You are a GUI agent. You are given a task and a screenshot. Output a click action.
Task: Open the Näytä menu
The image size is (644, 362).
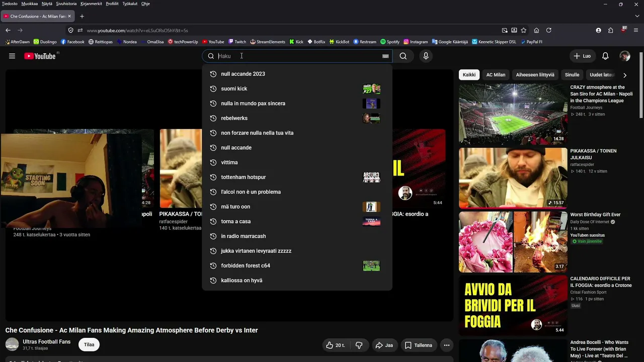(47, 4)
